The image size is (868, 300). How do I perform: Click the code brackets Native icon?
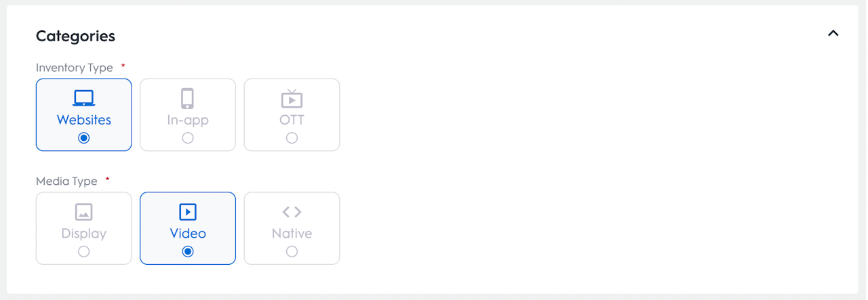click(292, 212)
